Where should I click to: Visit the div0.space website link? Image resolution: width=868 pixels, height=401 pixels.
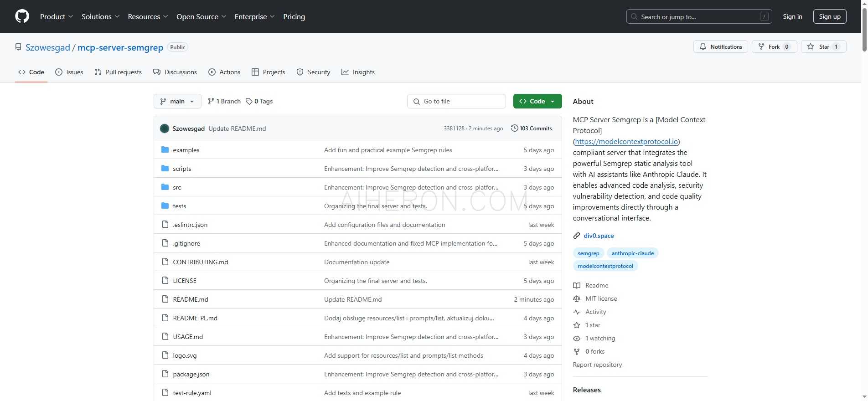pos(599,236)
